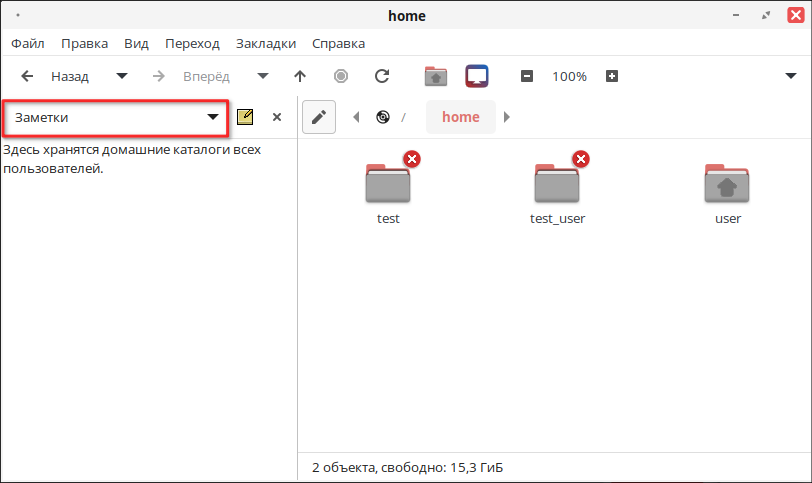Click the test_user folder name label
The width and height of the screenshot is (812, 483).
(x=557, y=218)
